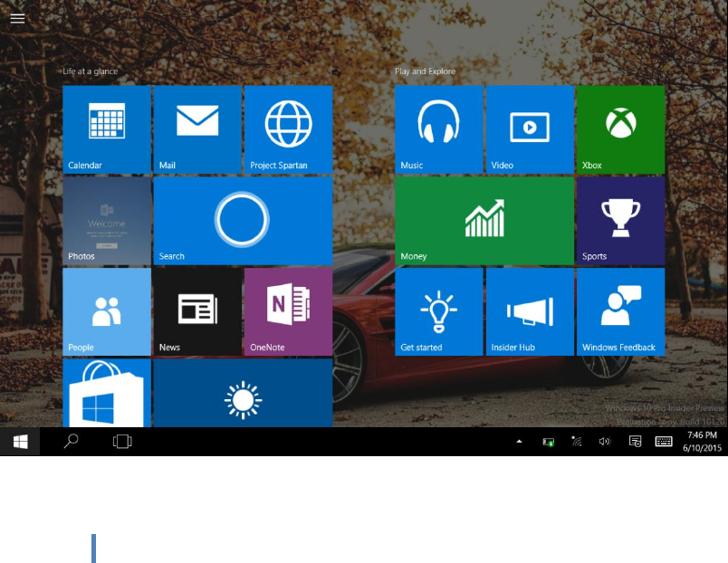This screenshot has height=563, width=728.
Task: Open the Photos tile
Action: 107,221
